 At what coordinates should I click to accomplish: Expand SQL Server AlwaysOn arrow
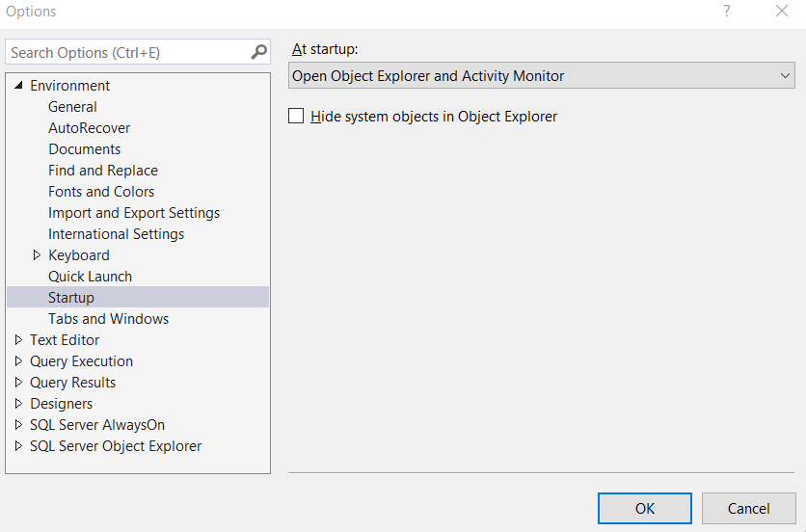pos(18,425)
